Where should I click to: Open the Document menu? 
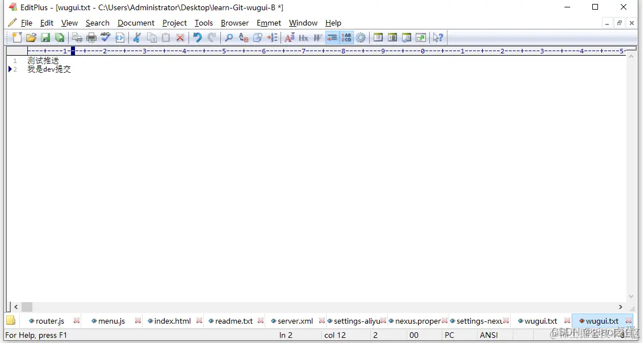pyautogui.click(x=136, y=23)
